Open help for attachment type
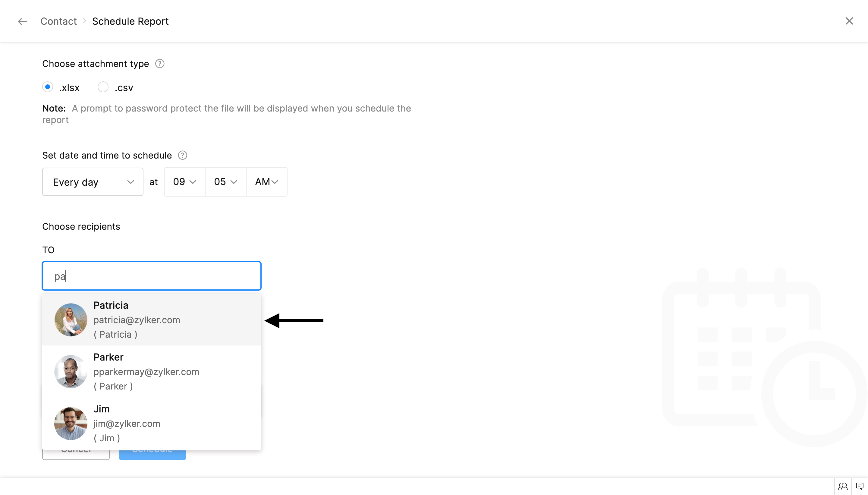The height and width of the screenshot is (495, 868). [x=160, y=64]
